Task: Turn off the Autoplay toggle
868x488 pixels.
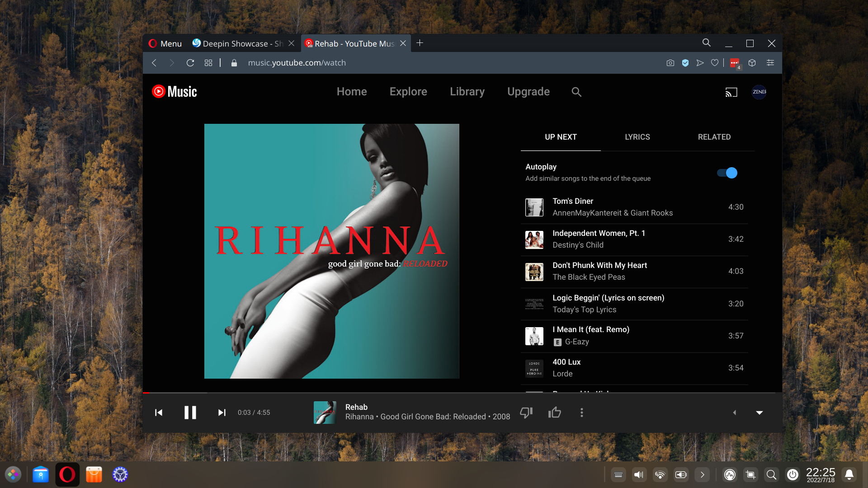Action: pos(727,173)
